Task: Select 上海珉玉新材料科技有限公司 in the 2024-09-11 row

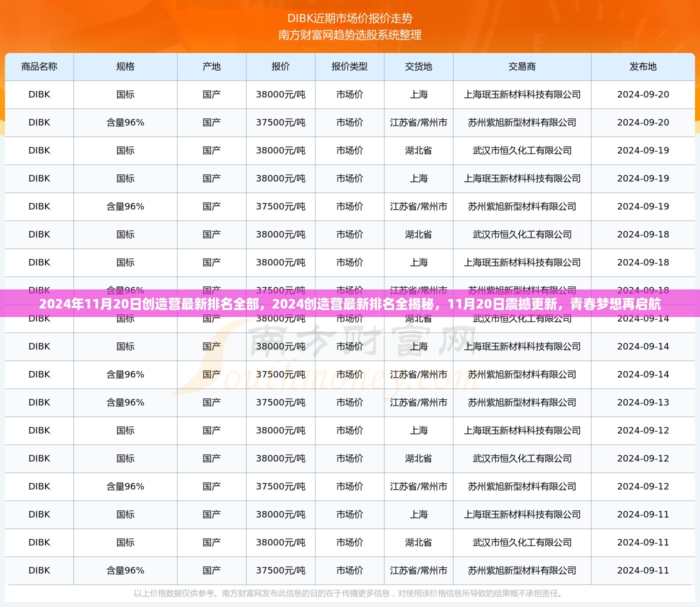Action: pyautogui.click(x=522, y=514)
